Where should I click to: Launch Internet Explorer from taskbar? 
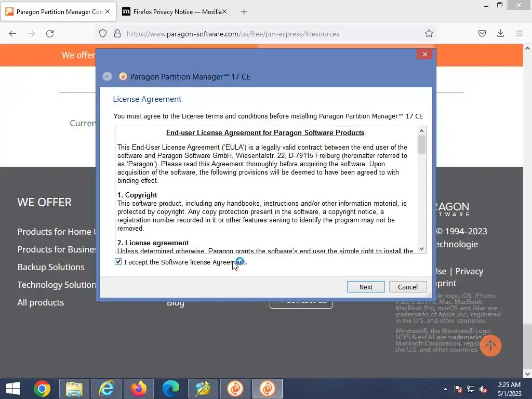point(107,389)
